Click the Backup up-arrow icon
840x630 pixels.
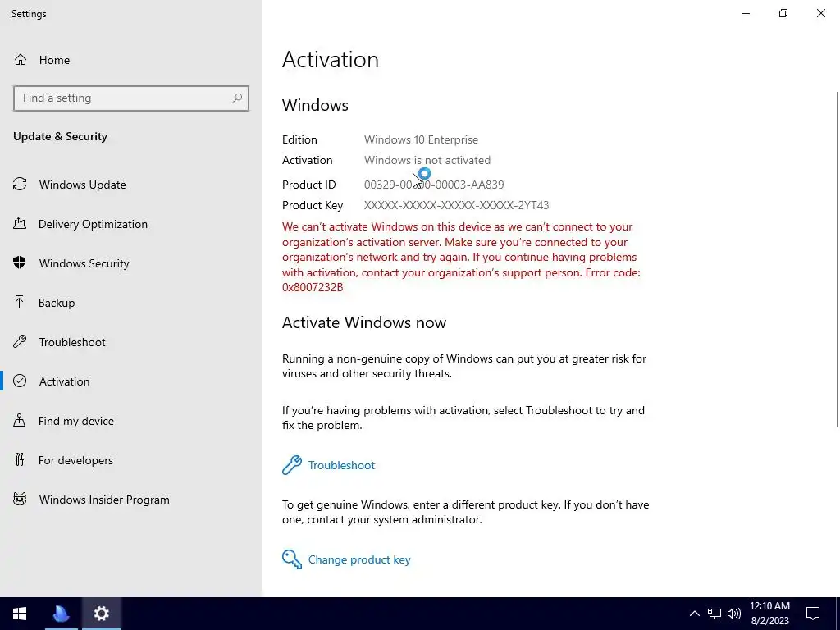point(20,303)
